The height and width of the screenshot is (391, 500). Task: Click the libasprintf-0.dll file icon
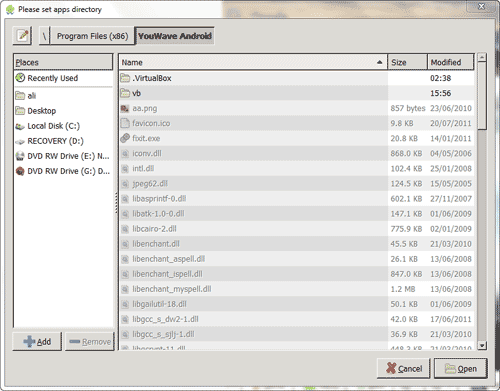click(125, 199)
